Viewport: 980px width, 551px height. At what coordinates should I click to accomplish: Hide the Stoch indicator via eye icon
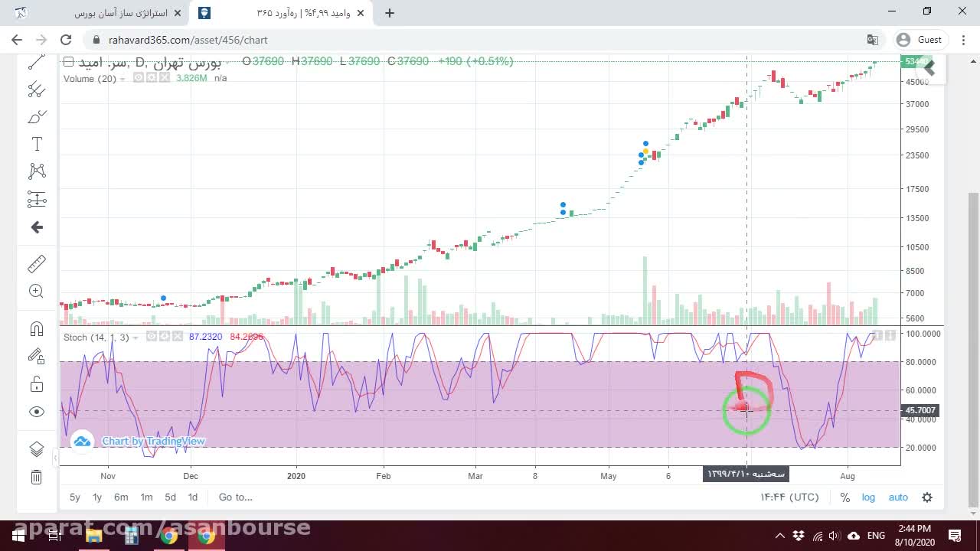[152, 337]
